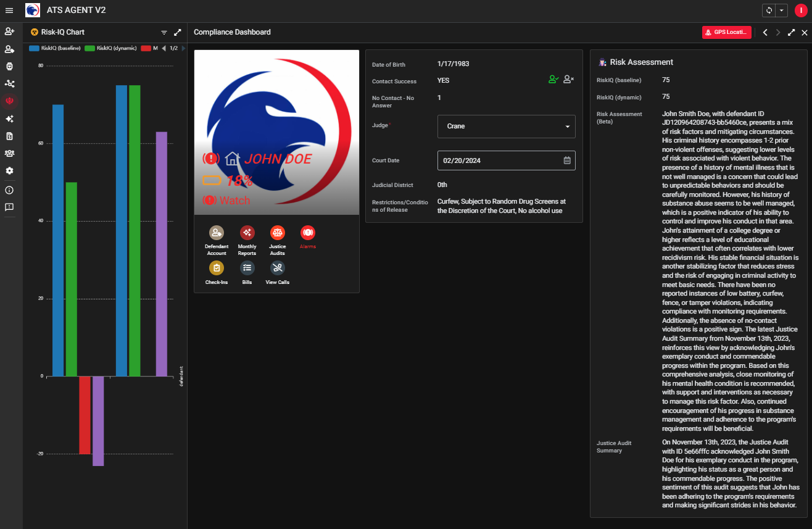Open Justice Audits
Screen dimensions: 812x529
[278, 233]
